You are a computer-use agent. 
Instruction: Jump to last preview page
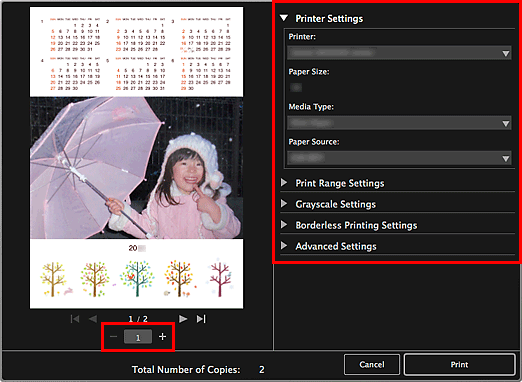tap(201, 319)
